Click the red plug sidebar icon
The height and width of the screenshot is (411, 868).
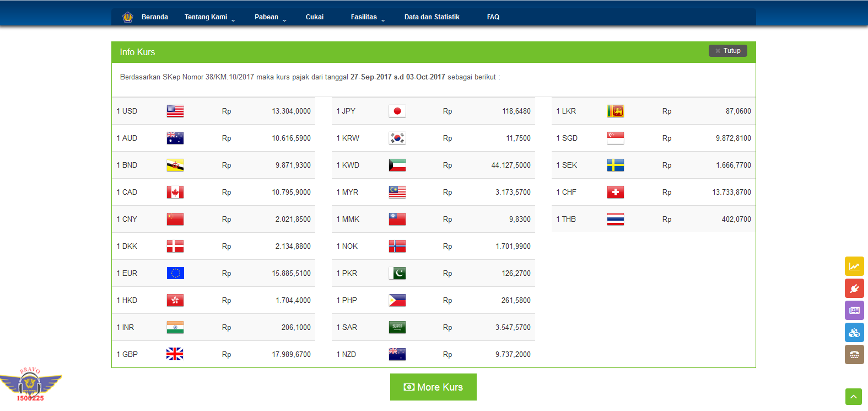pyautogui.click(x=854, y=288)
